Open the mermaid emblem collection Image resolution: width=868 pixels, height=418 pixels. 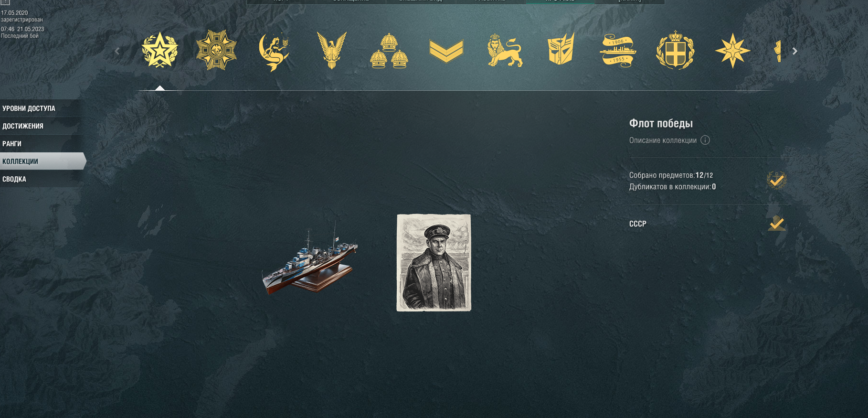click(274, 51)
